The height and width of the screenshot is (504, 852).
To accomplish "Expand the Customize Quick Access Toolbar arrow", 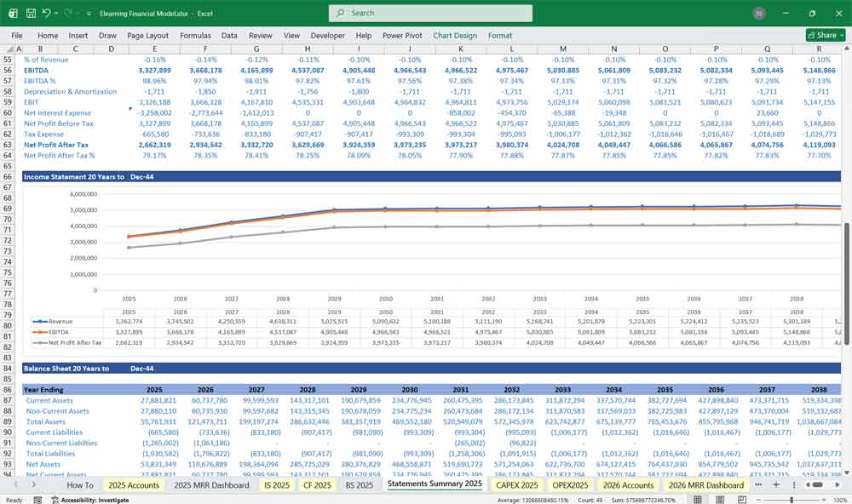I will coord(88,13).
